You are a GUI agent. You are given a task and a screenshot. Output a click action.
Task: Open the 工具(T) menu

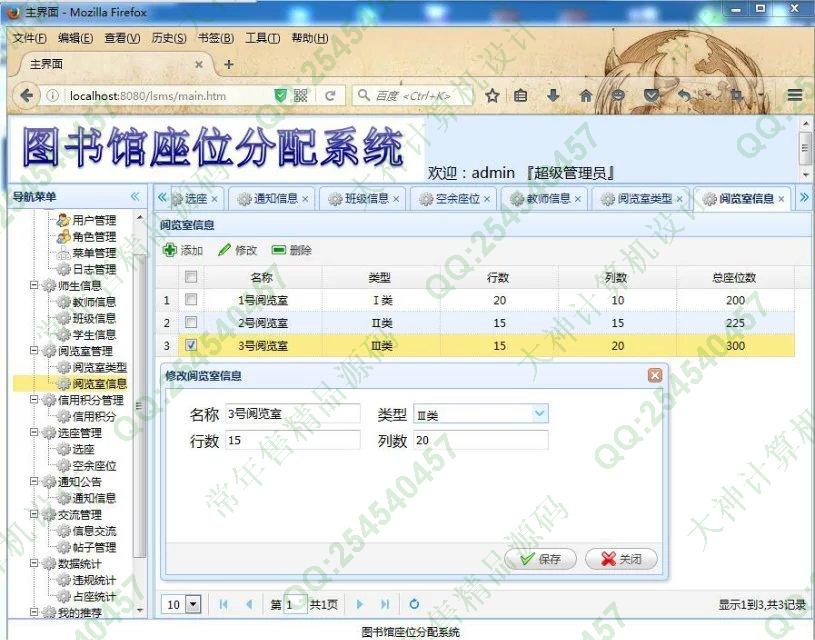click(x=262, y=38)
